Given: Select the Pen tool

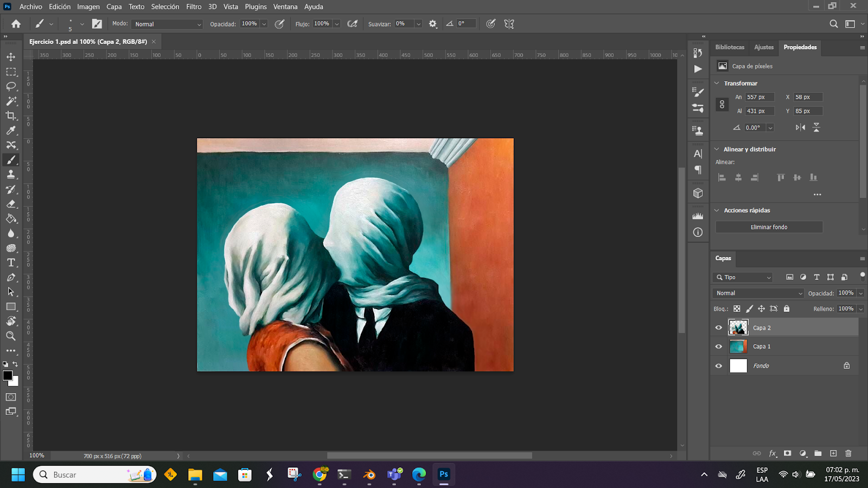Looking at the screenshot, I should (x=11, y=277).
